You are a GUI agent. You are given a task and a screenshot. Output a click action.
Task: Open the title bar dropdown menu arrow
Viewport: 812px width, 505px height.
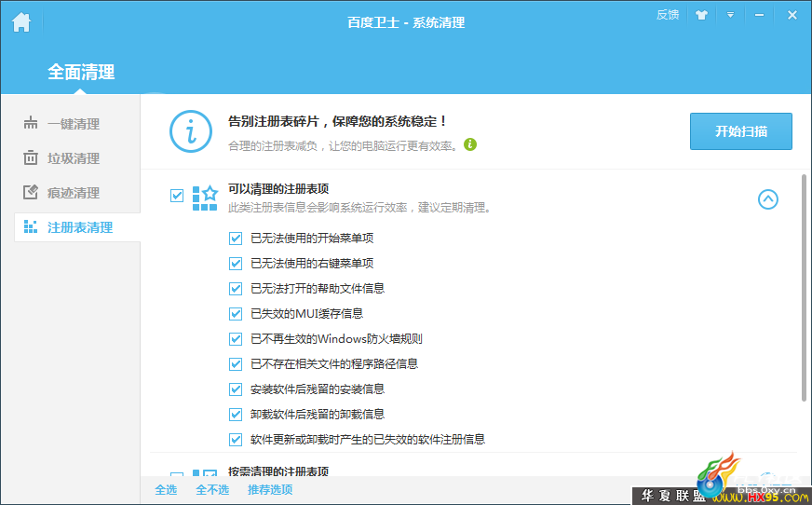coord(730,15)
